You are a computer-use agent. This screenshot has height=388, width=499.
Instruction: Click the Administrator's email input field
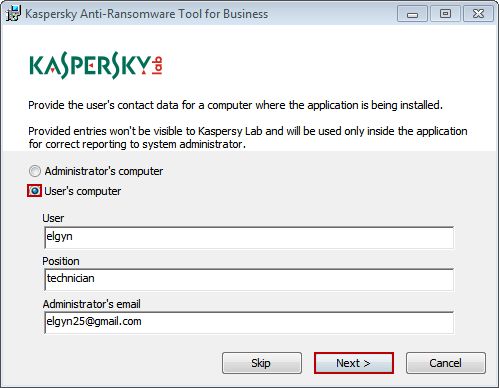(x=249, y=322)
